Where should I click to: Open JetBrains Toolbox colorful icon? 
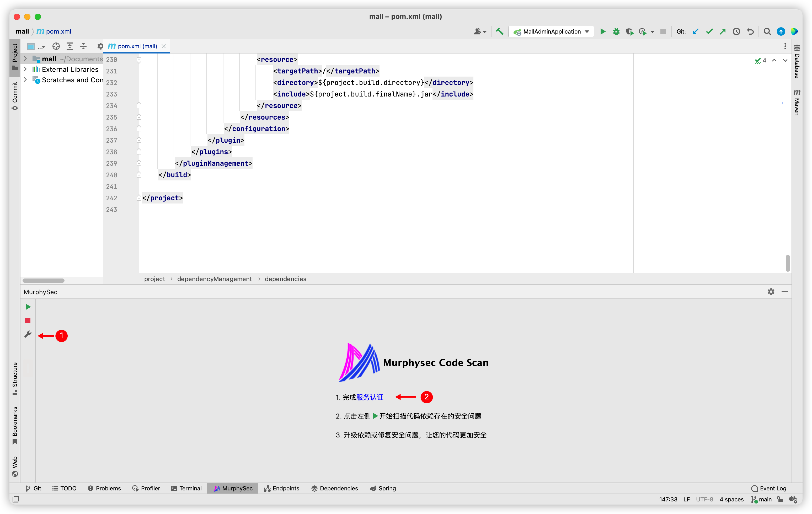pos(794,31)
